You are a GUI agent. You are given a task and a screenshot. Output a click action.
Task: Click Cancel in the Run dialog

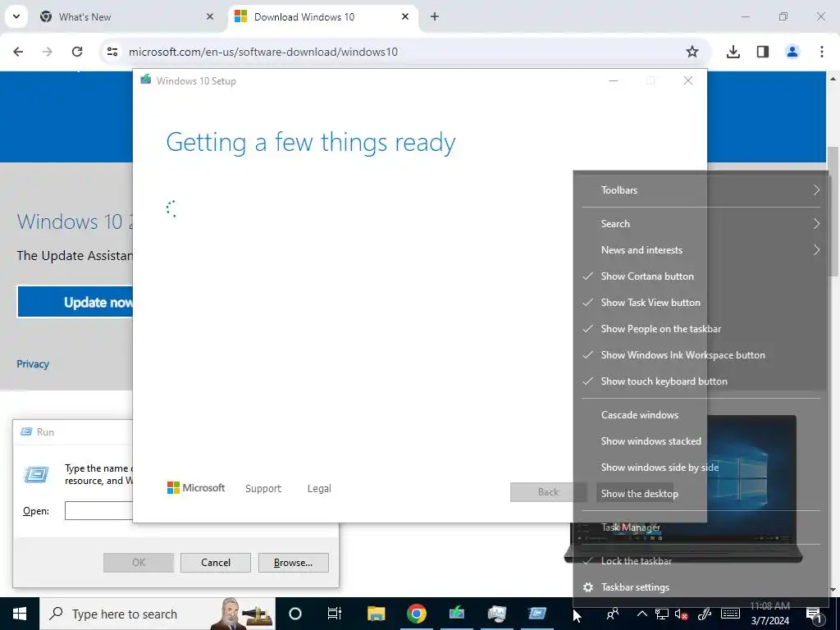pyautogui.click(x=216, y=563)
